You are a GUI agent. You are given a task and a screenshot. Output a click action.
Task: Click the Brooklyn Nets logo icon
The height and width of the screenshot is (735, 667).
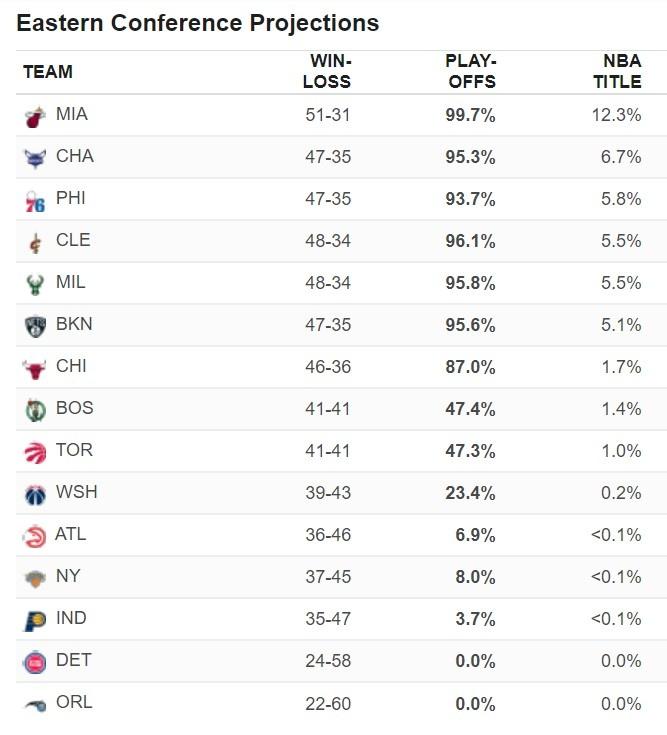(35, 326)
